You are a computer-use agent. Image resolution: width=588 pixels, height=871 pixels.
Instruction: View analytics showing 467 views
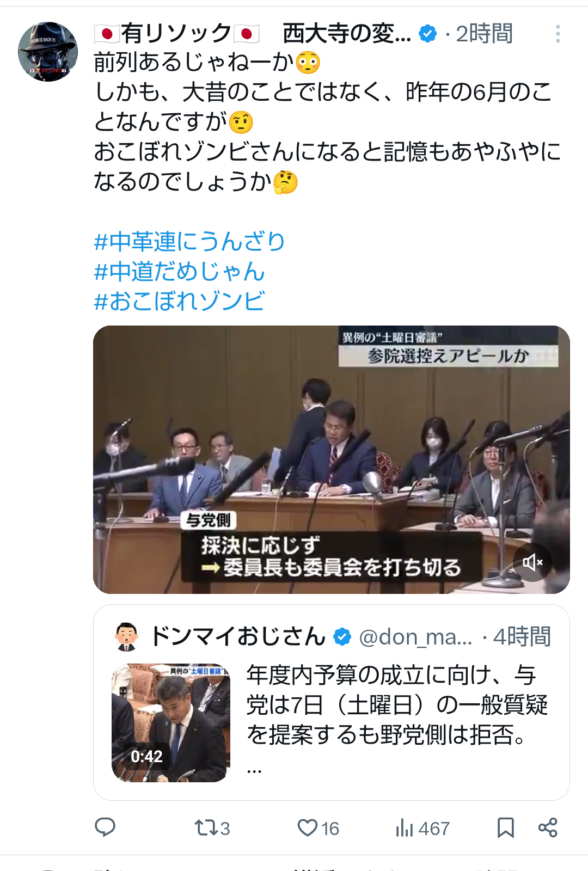tap(422, 828)
